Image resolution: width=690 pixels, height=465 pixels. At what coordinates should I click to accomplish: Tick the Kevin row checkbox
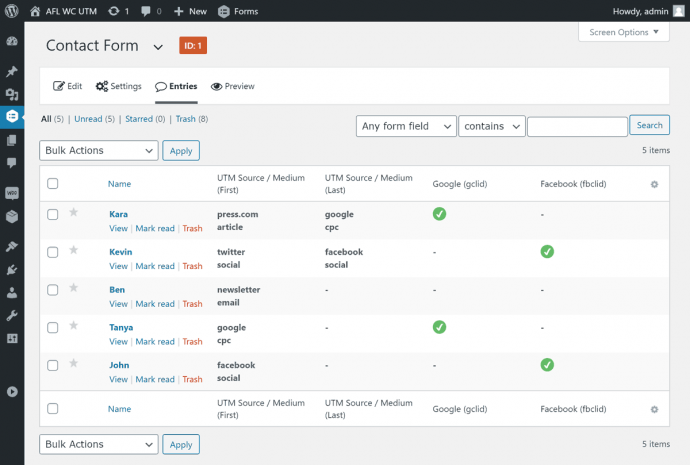pos(52,252)
